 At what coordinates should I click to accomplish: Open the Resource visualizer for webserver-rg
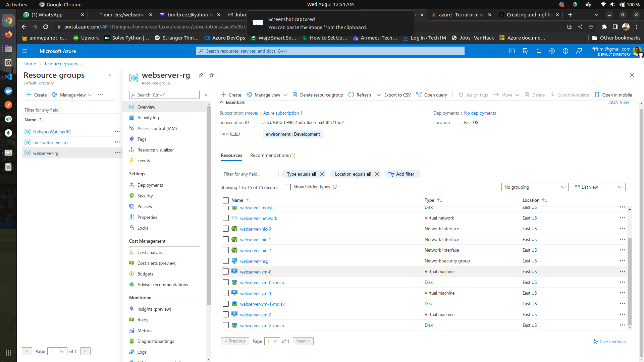click(x=155, y=150)
